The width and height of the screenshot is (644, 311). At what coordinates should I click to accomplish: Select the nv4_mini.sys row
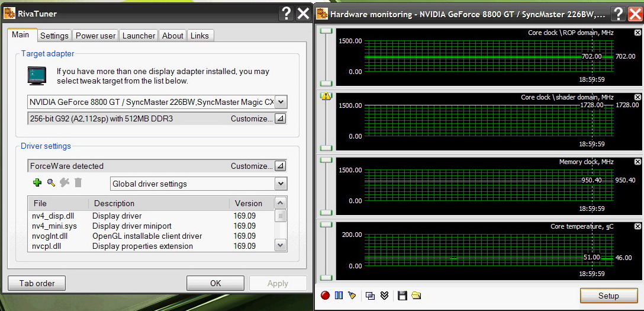tap(151, 226)
